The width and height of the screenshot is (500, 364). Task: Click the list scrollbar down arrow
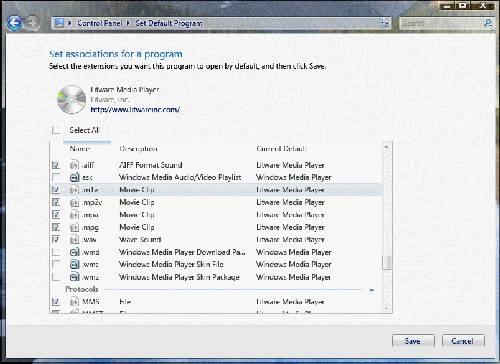click(387, 309)
